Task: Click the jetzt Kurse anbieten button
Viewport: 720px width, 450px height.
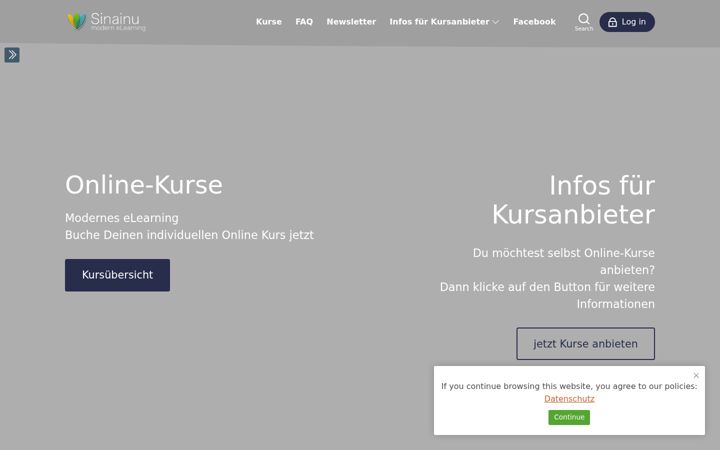Action: click(585, 343)
